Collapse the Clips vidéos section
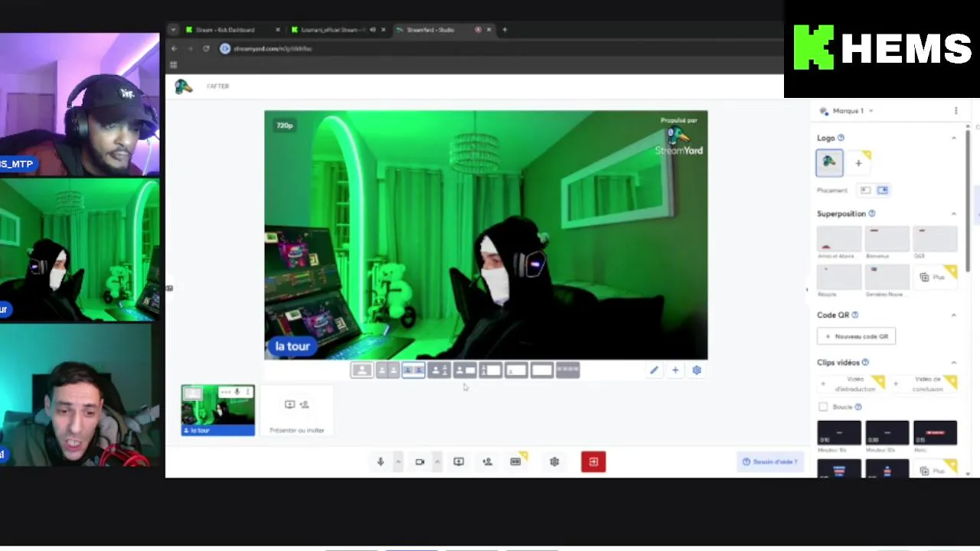 (x=954, y=363)
